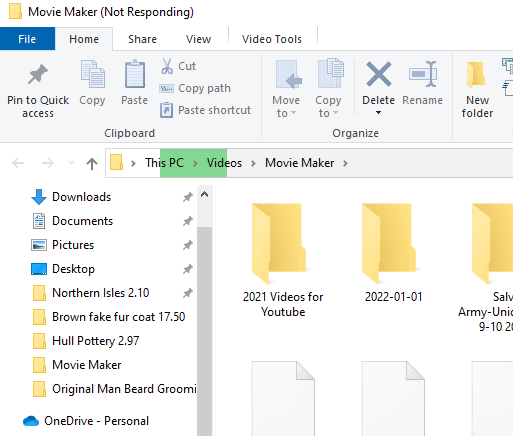The height and width of the screenshot is (436, 513).
Task: Open the recent locations dropdown arrow
Action: [x=71, y=163]
